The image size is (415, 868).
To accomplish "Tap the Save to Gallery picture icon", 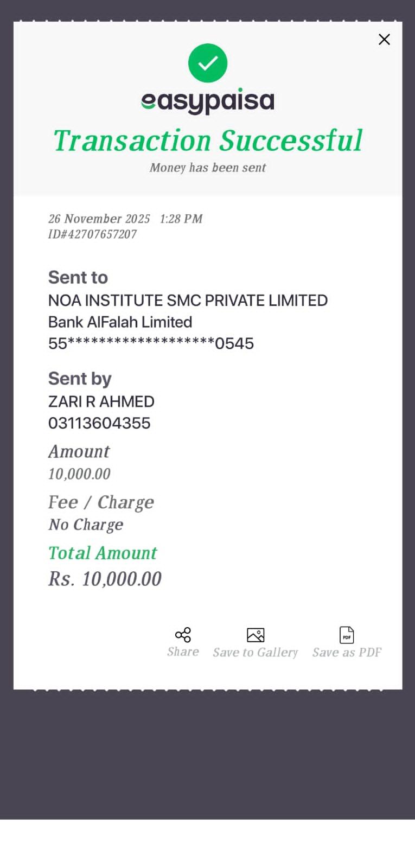I will coord(256,635).
